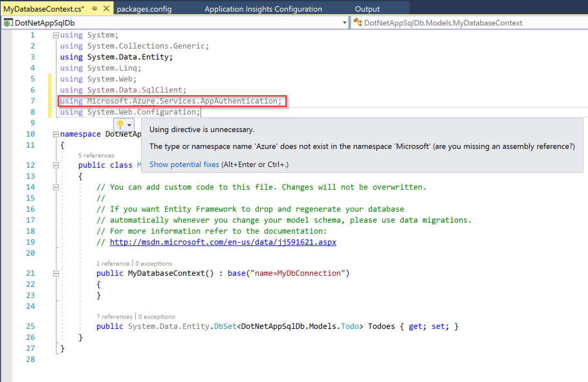The height and width of the screenshot is (382, 588).
Task: Click the using System.Data.Entity line
Action: (x=116, y=57)
